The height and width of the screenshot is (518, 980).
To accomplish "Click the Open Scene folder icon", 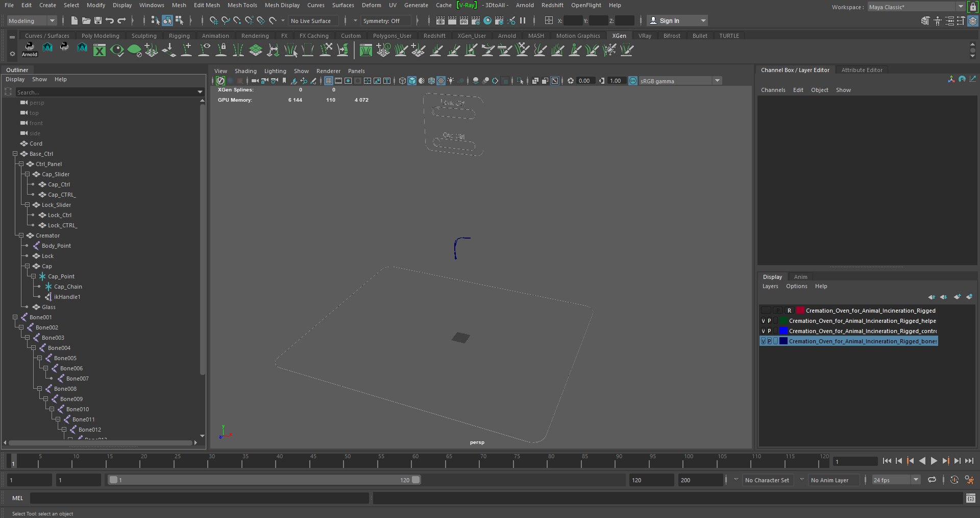I will pos(86,20).
